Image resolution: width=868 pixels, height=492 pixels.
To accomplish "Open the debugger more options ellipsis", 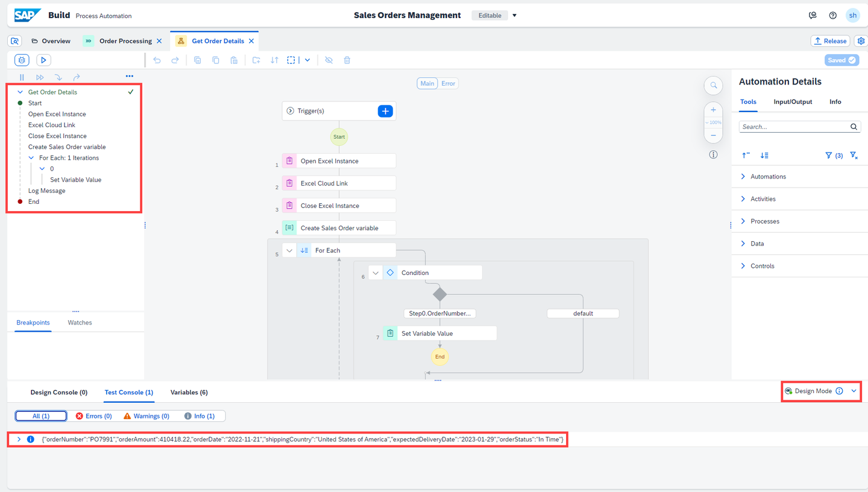I will (x=130, y=77).
